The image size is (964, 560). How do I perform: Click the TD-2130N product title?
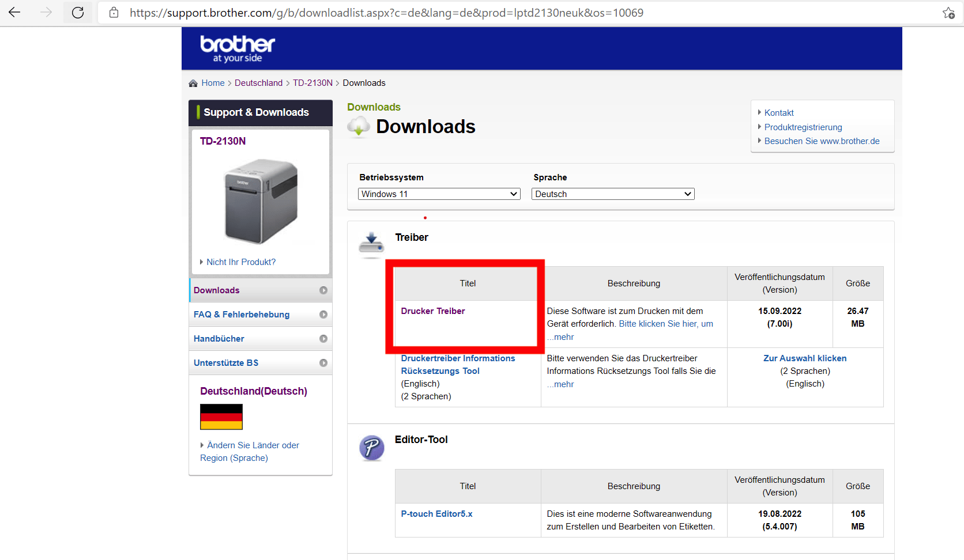pyautogui.click(x=223, y=141)
